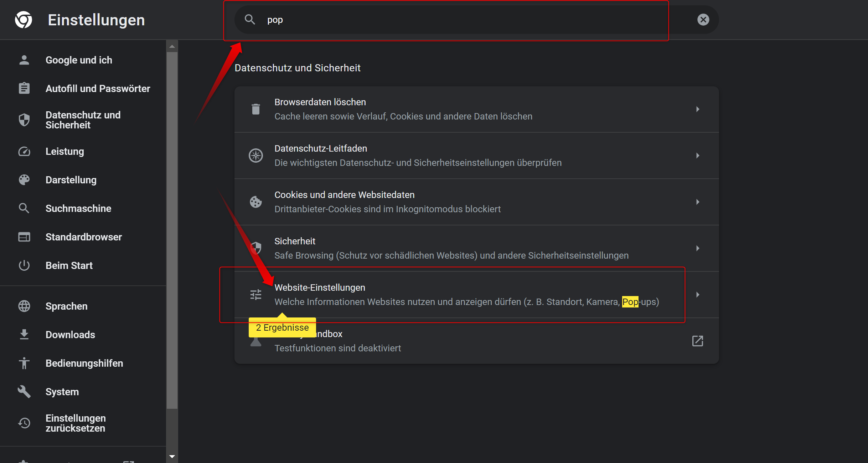Expand the Sicherheit row chevron
The image size is (868, 463).
[x=697, y=248]
